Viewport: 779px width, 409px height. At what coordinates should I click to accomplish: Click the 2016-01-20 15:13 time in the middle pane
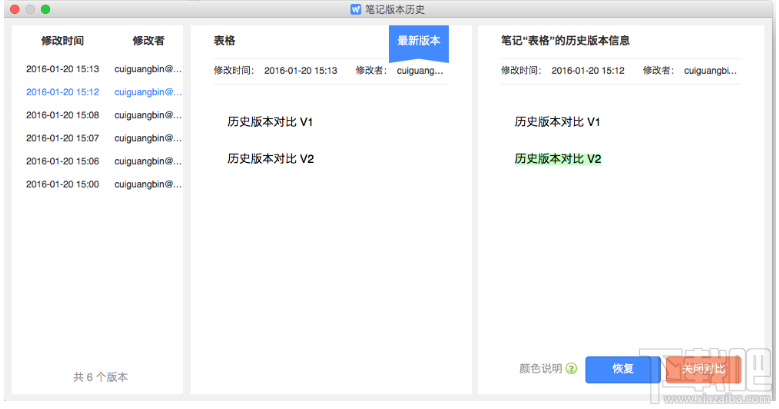click(x=301, y=71)
